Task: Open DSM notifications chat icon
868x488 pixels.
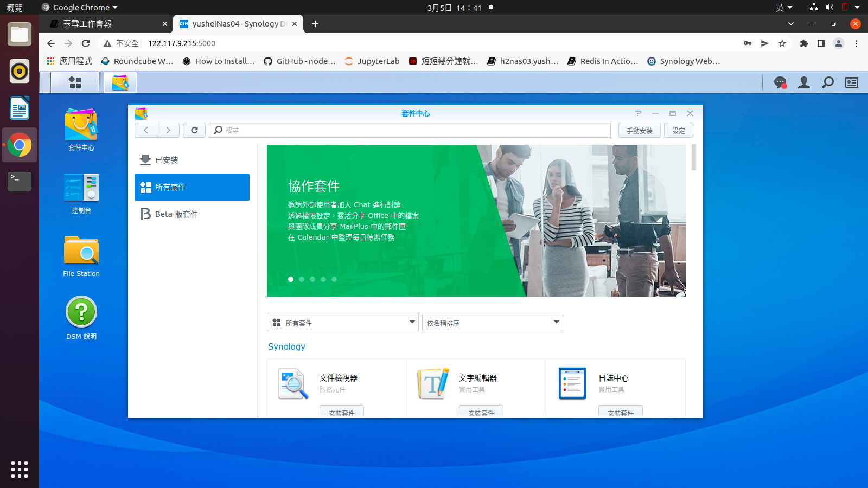Action: [780, 82]
